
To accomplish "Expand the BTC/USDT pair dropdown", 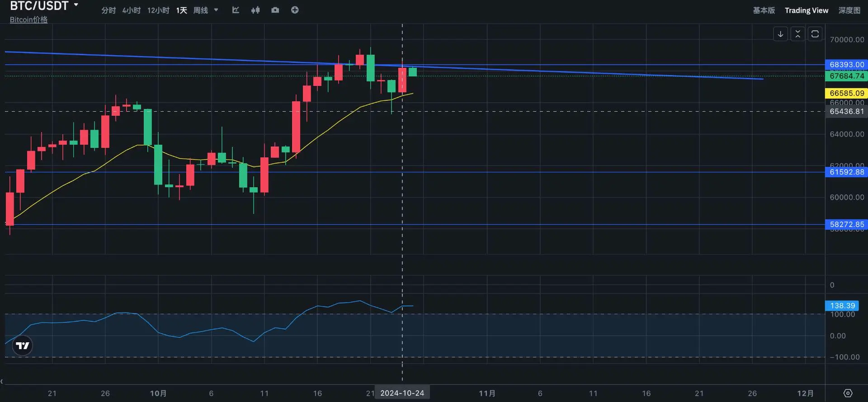I will (76, 5).
